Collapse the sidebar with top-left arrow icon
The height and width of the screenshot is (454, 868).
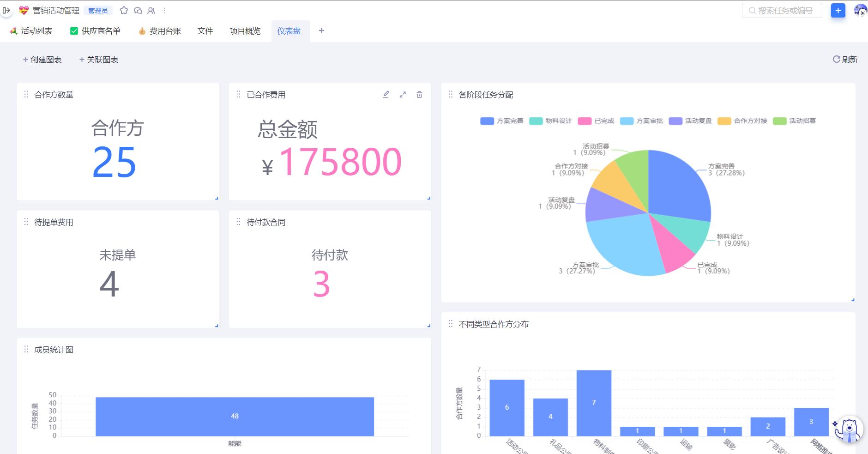point(7,10)
